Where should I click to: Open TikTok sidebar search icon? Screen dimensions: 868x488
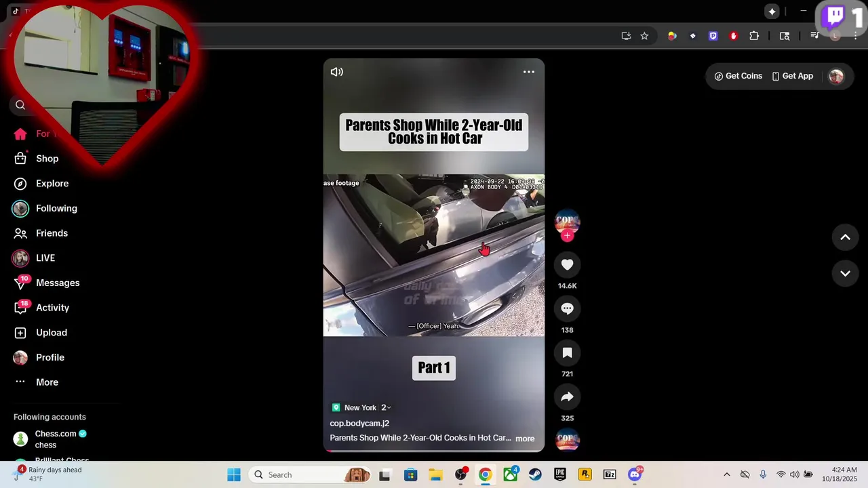point(20,105)
